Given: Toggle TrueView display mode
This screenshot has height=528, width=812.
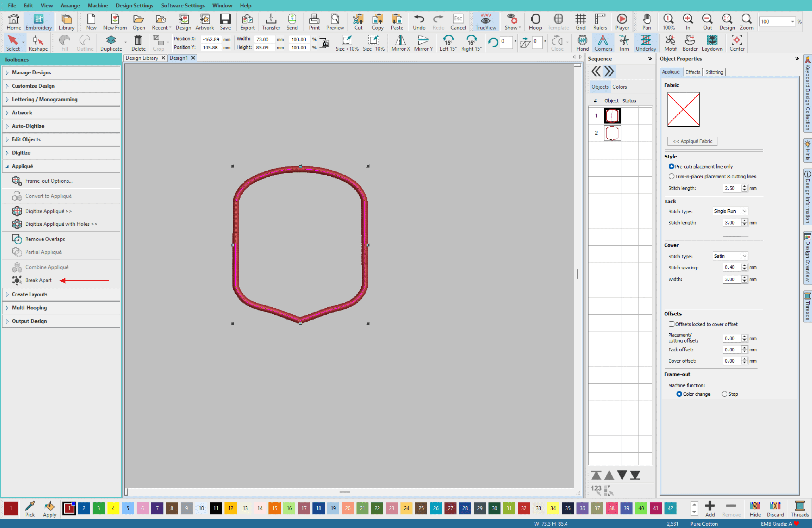Looking at the screenshot, I should tap(485, 22).
